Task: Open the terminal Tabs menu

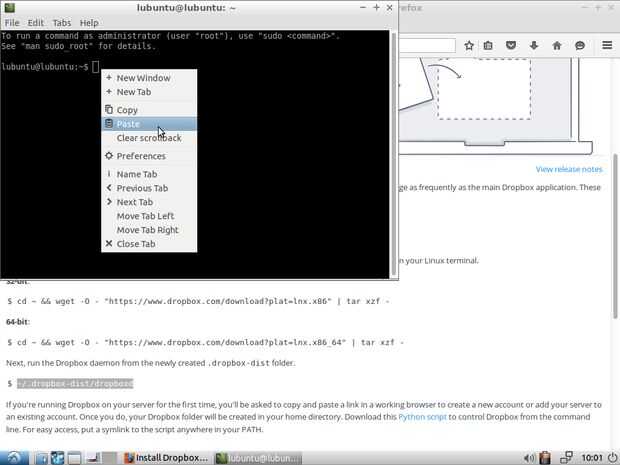Action: click(62, 23)
